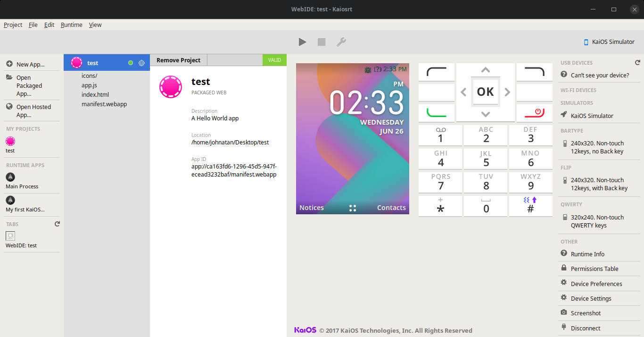Expand the icons/ folder

89,76
